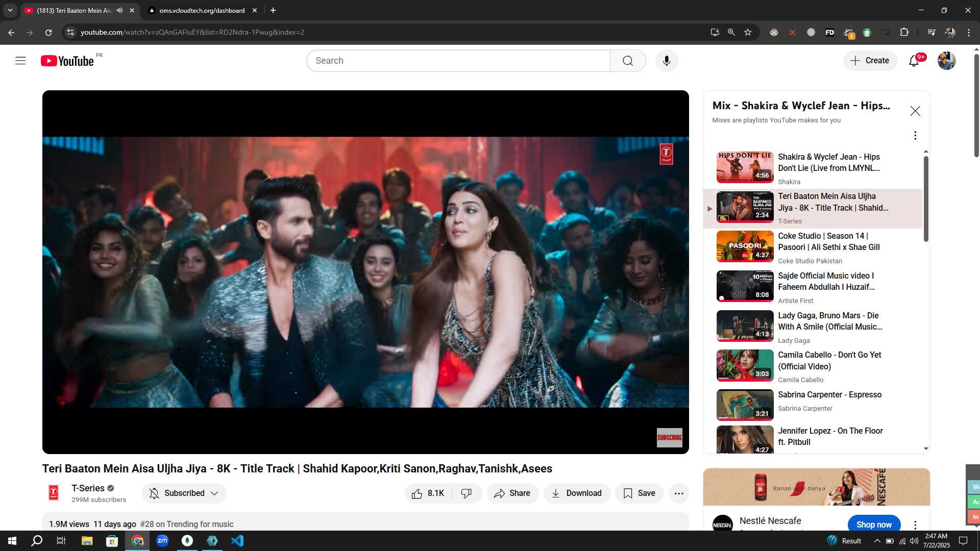The width and height of the screenshot is (980, 551).
Task: Expand the Subscribed notification dropdown
Action: pyautogui.click(x=184, y=493)
